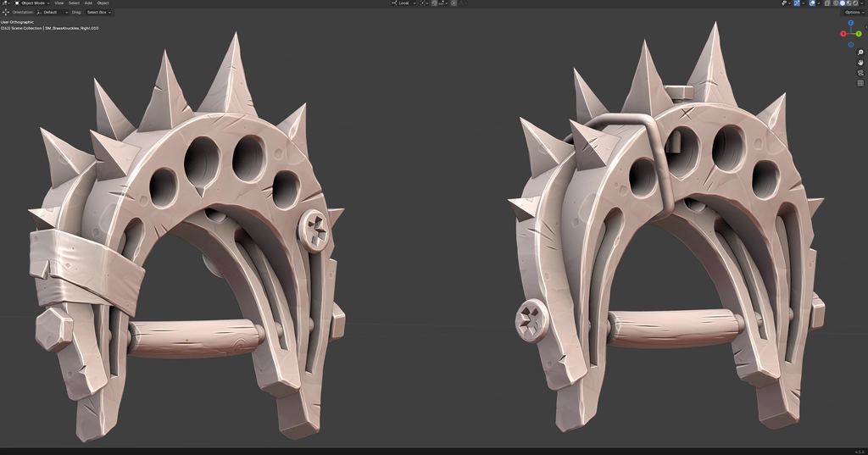The height and width of the screenshot is (455, 868).
Task: Open the Local transform orientation dropdown
Action: point(403,3)
